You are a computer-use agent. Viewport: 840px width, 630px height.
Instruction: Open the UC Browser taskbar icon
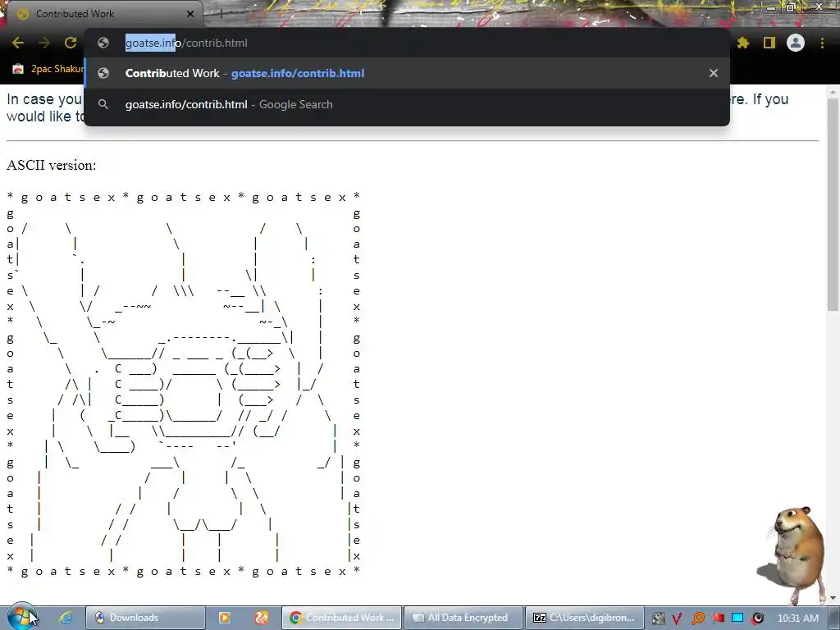click(262, 618)
